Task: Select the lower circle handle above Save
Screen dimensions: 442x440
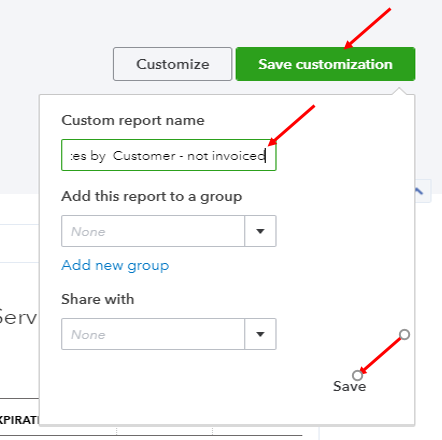Action: pyautogui.click(x=357, y=375)
